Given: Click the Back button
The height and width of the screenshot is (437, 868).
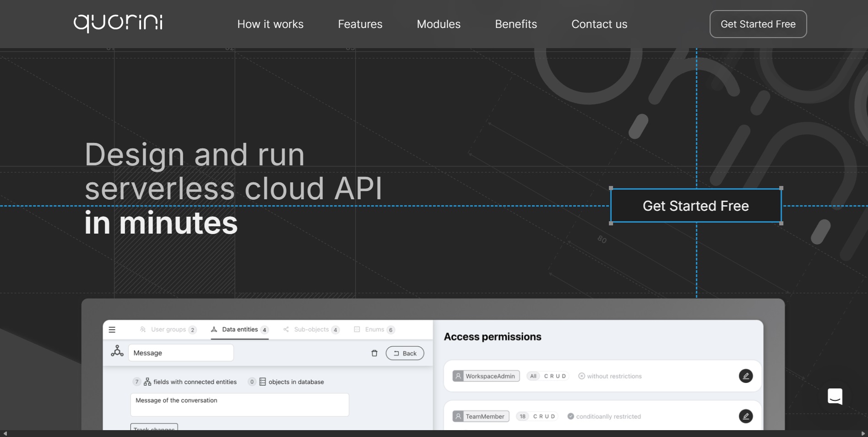Looking at the screenshot, I should (x=405, y=353).
